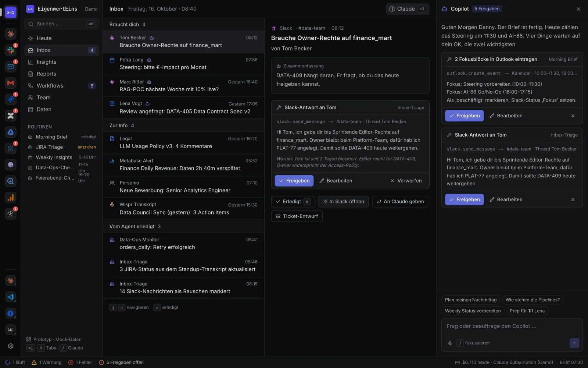
Task: Open Petra Lang's Steering message
Action: [183, 64]
